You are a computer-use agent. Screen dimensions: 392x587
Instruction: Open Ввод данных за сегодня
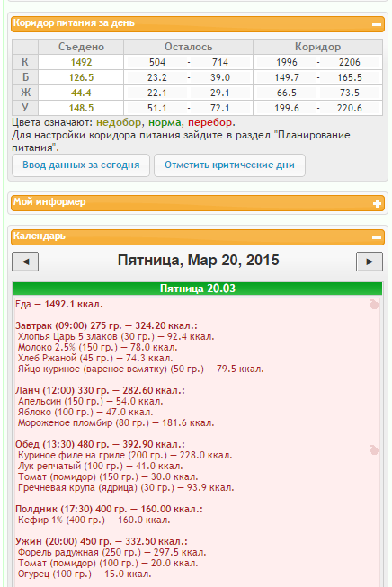click(x=81, y=165)
